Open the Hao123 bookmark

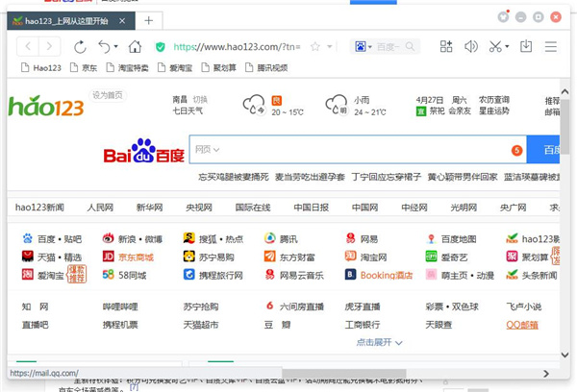(41, 67)
